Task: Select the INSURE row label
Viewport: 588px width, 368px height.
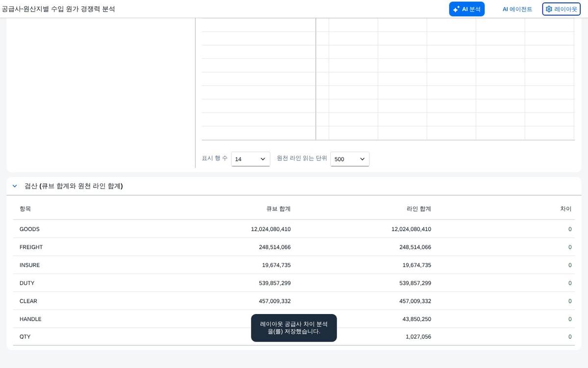Action: (29, 265)
